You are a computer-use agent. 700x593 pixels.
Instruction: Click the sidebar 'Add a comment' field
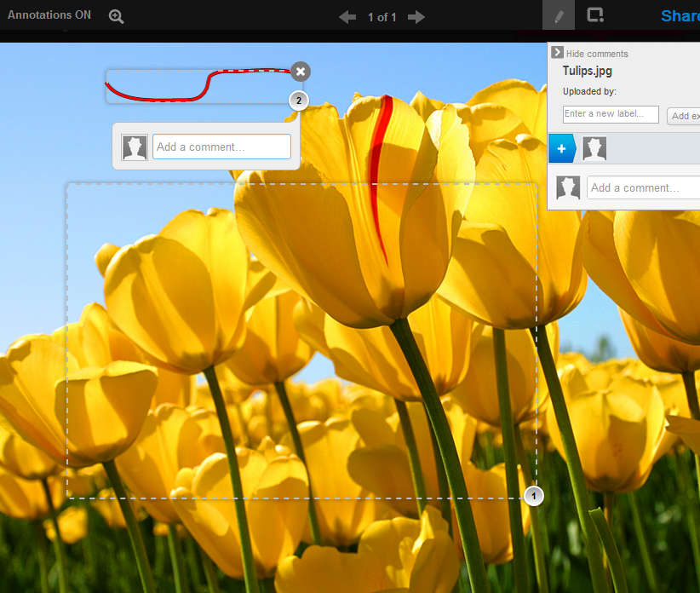tap(644, 187)
